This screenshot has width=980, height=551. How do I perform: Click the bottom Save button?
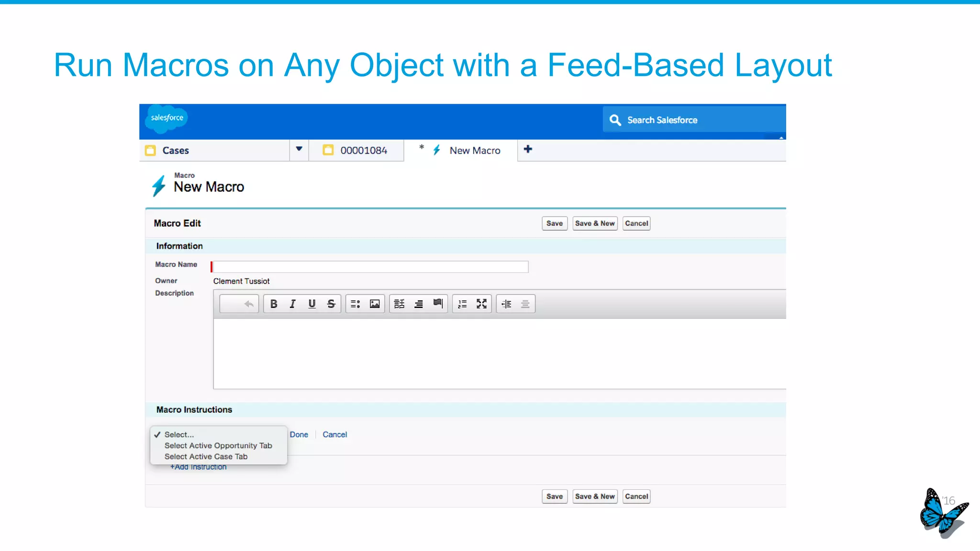(x=555, y=496)
